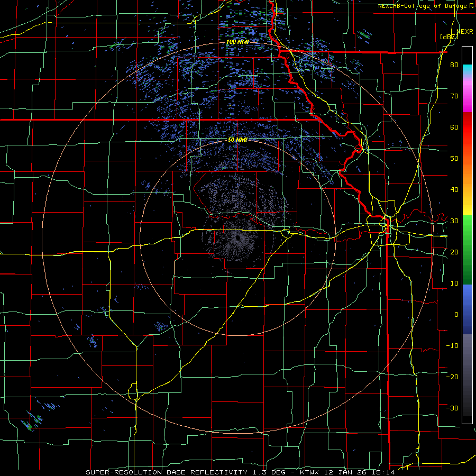
Task: Click the Super-Resolution Base Reflectivity caption
Action: tap(240, 472)
